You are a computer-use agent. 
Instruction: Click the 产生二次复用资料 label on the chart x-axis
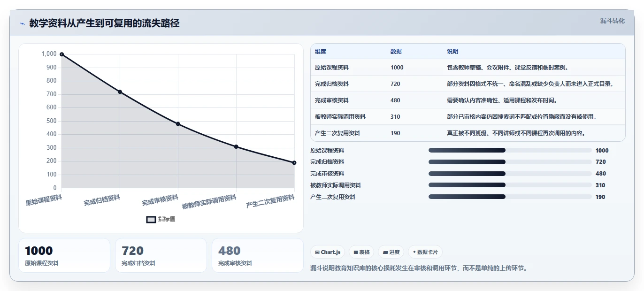pyautogui.click(x=270, y=202)
